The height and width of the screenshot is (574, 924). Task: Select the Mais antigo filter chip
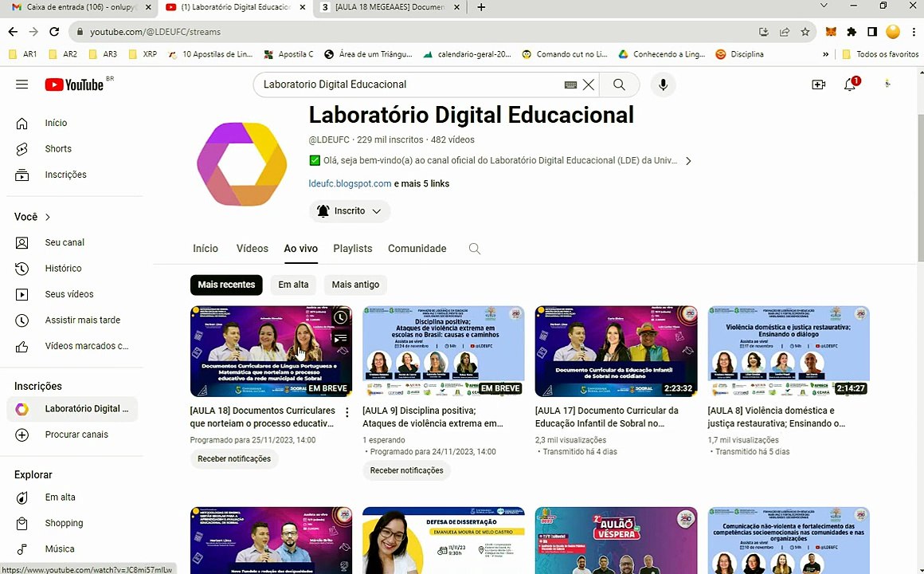coord(355,285)
